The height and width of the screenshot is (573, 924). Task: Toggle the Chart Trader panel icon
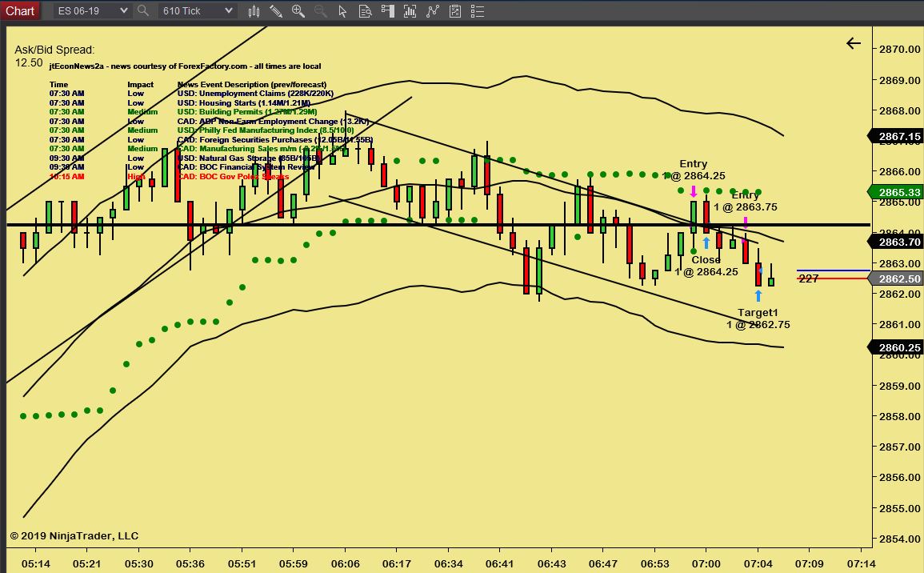click(x=387, y=10)
